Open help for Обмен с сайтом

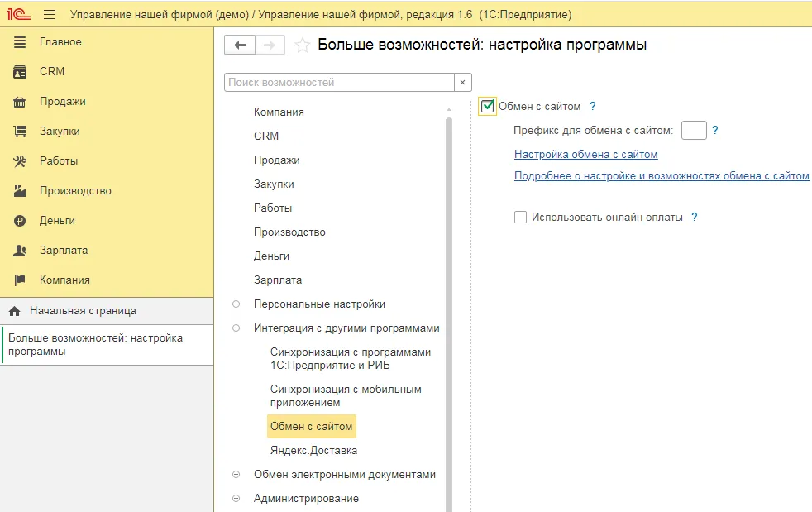point(592,106)
